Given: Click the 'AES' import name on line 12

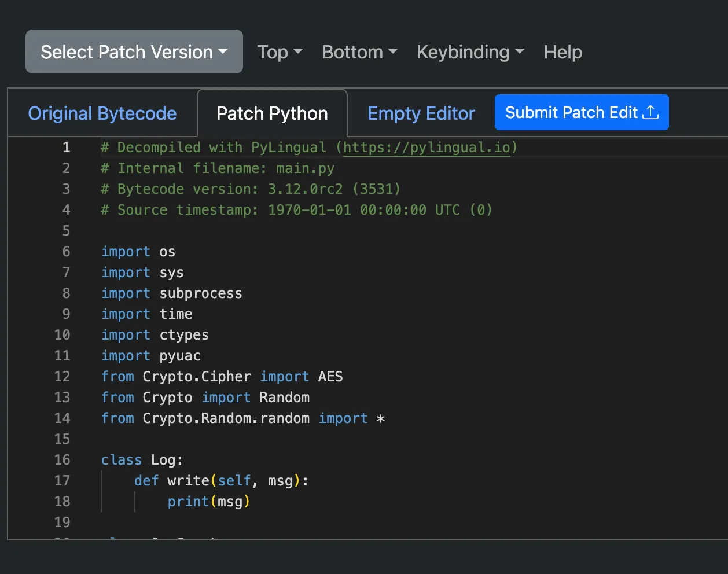Looking at the screenshot, I should pos(330,377).
